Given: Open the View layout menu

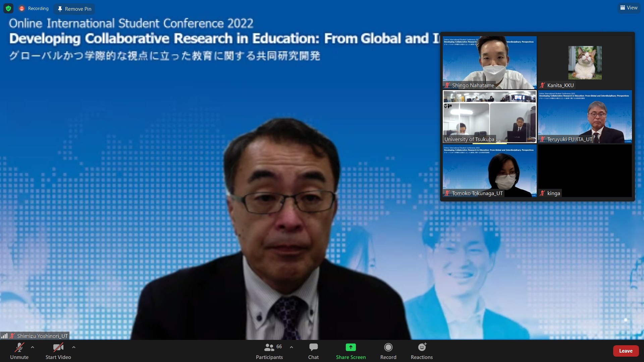Looking at the screenshot, I should [x=629, y=8].
